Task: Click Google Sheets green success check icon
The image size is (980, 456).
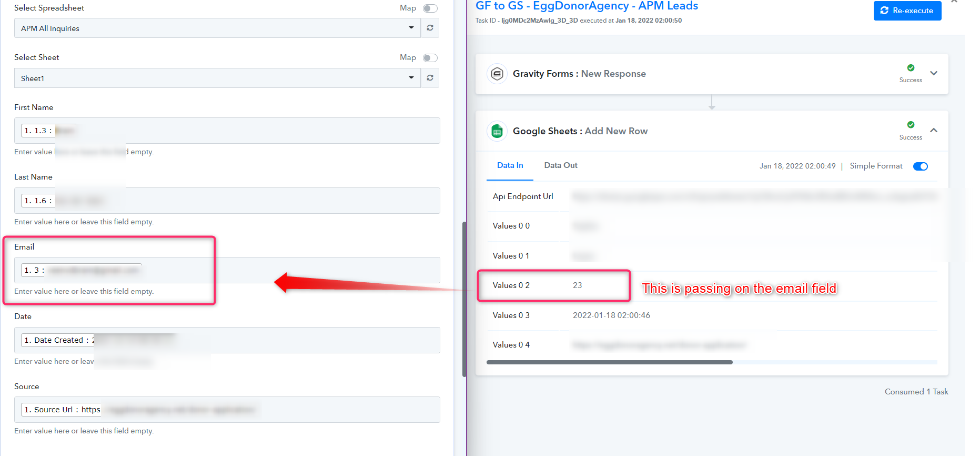Action: tap(911, 125)
